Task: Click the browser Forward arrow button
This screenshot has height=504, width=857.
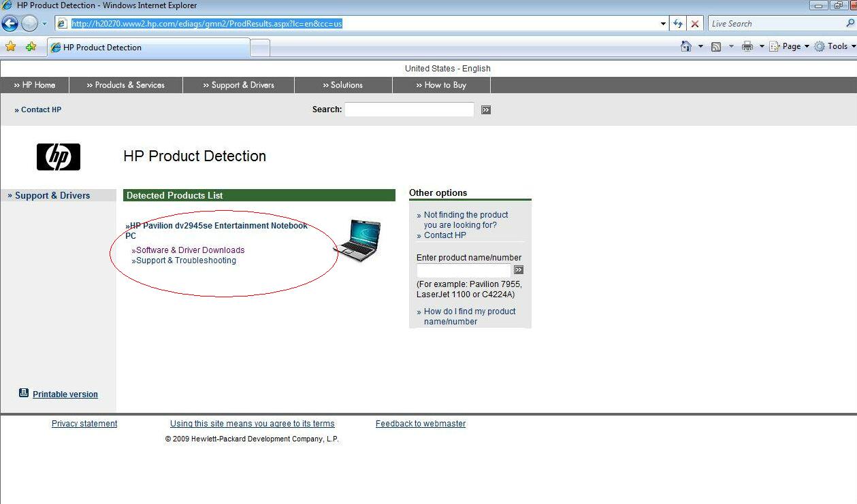Action: click(29, 24)
